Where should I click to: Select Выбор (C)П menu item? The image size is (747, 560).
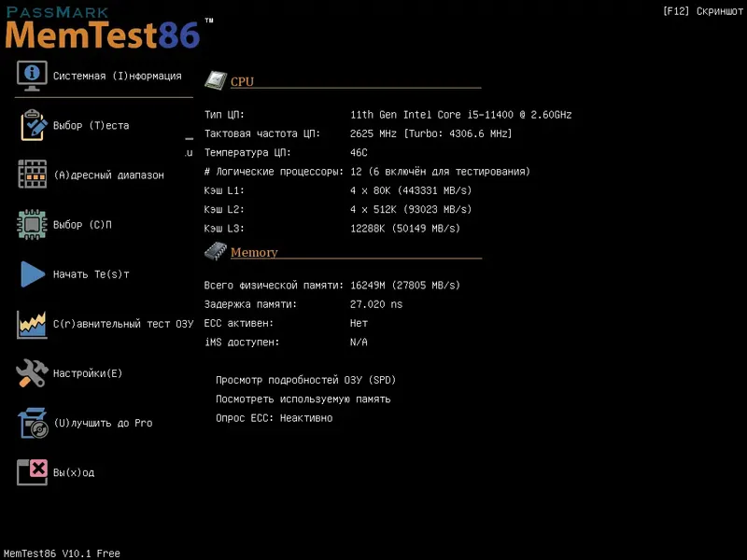coord(82,225)
